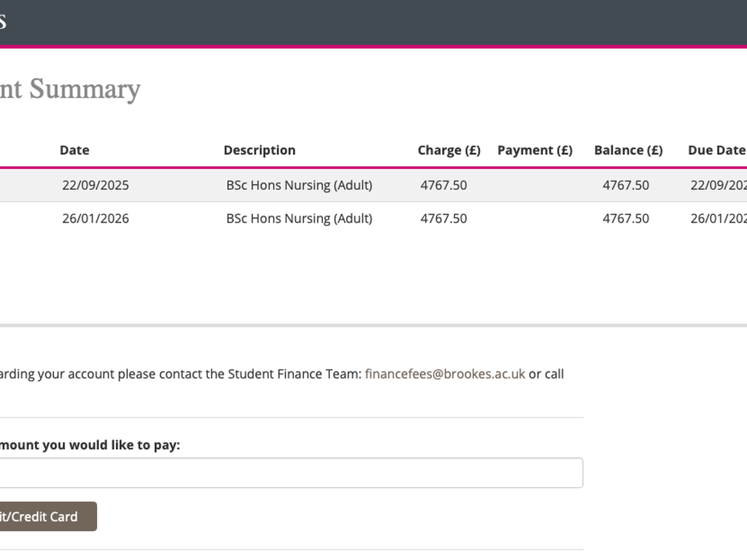Click the due date in the first table row
The height and width of the screenshot is (560, 747).
(718, 185)
